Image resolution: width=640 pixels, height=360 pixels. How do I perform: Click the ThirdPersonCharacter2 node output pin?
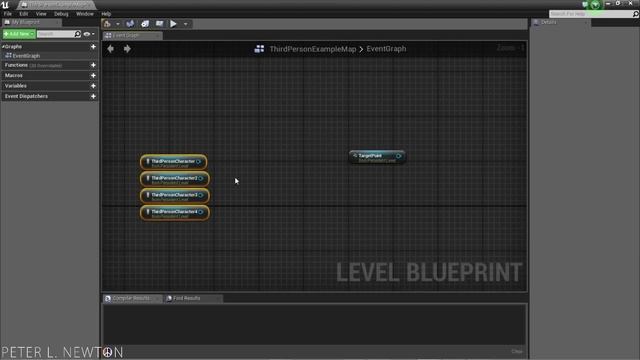coord(201,178)
